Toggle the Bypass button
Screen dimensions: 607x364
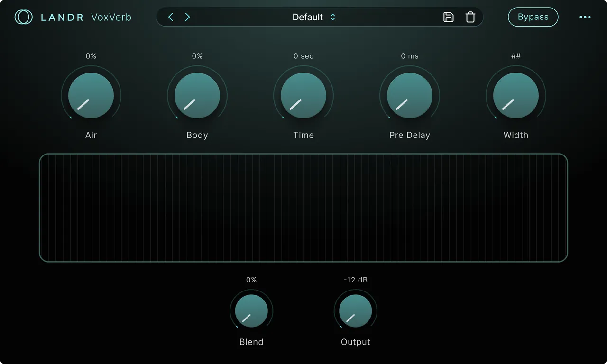point(533,17)
